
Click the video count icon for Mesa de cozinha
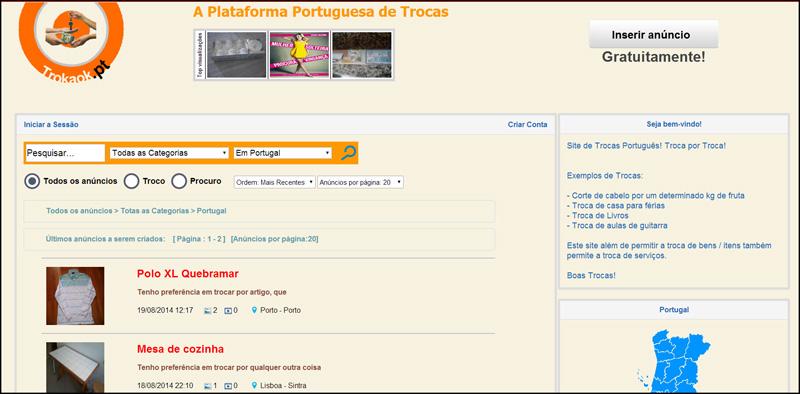click(228, 386)
